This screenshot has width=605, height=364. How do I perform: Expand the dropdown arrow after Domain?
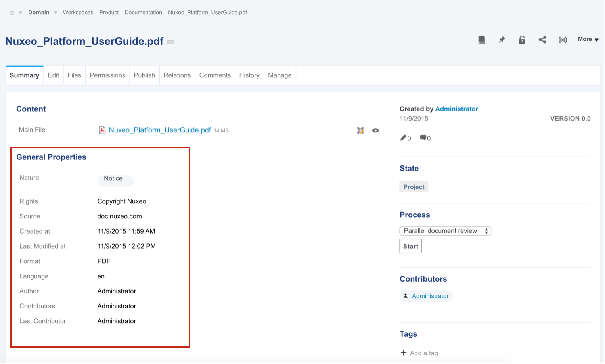[56, 13]
